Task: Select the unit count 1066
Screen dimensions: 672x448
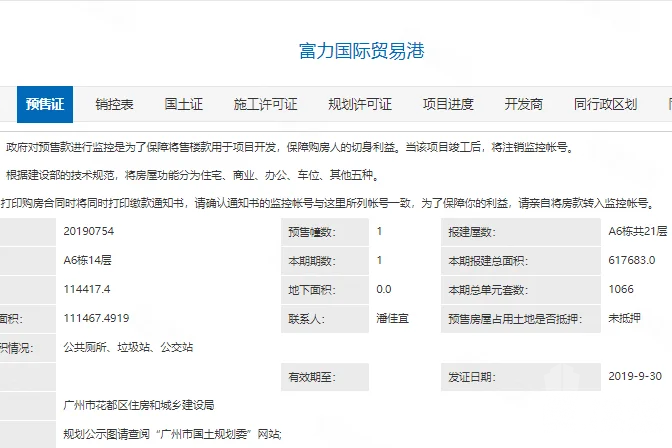Action: (621, 289)
